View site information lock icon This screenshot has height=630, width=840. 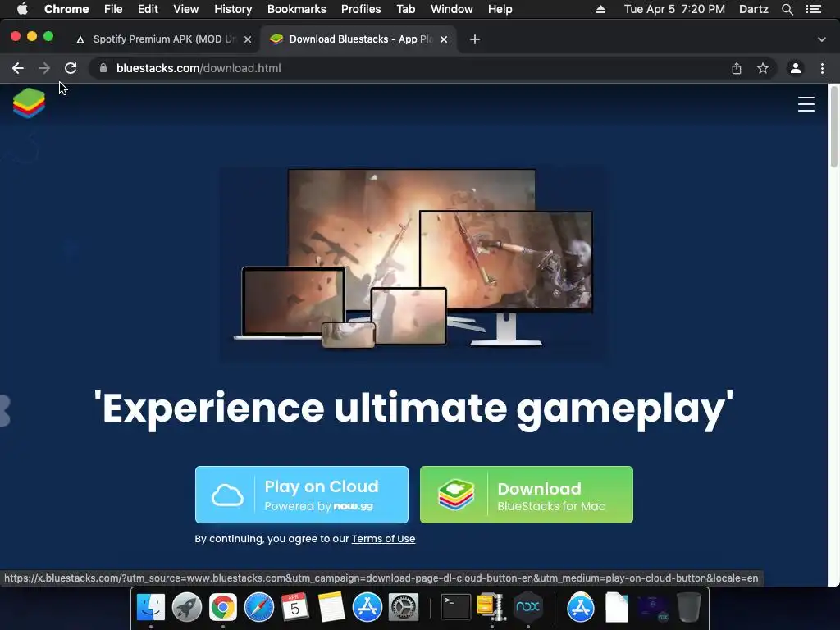pos(103,68)
